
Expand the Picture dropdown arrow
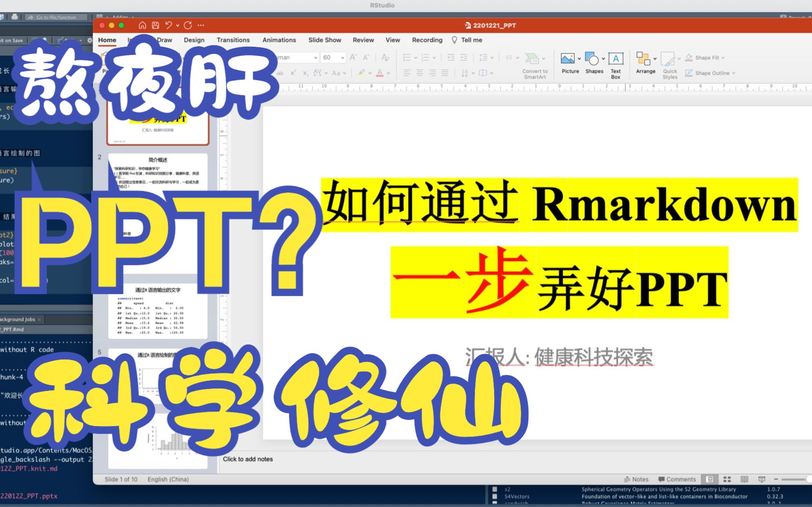click(579, 59)
